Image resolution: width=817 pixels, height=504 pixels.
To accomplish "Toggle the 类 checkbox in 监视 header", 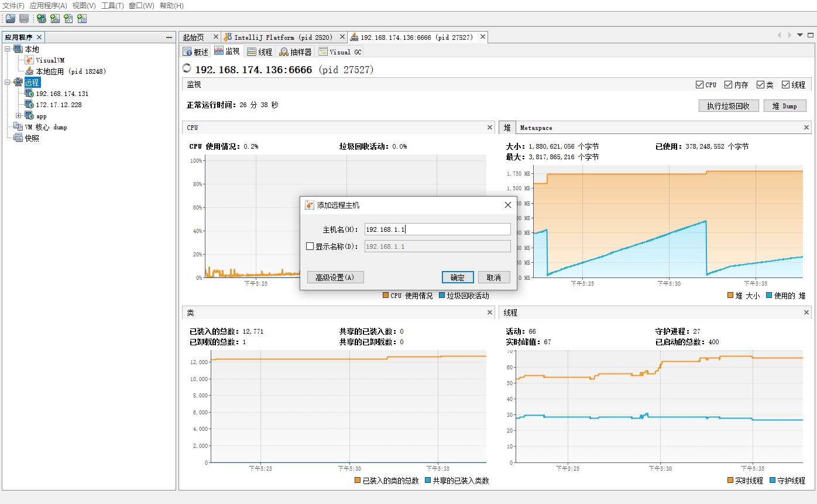I will (x=760, y=84).
